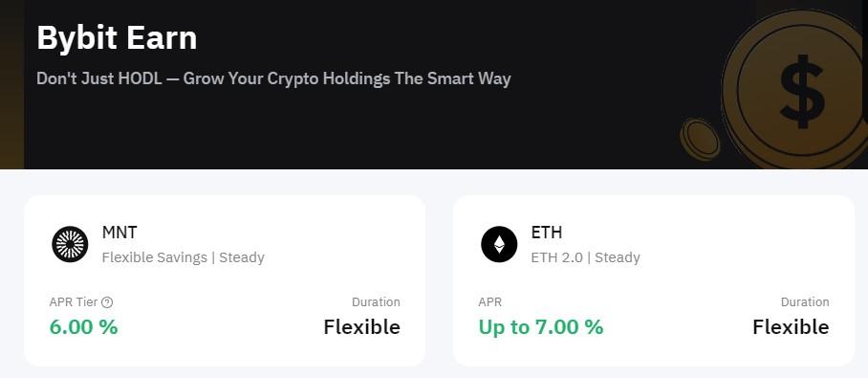Image resolution: width=868 pixels, height=378 pixels.
Task: Click the ETH Ethereum logo icon
Action: pos(499,244)
